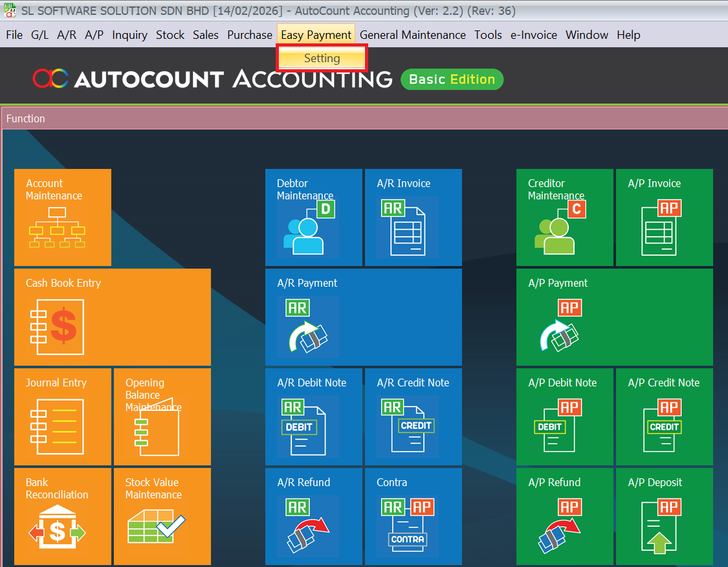This screenshot has width=728, height=567.
Task: Open the Creditor Maintenance tile
Action: coord(565,217)
